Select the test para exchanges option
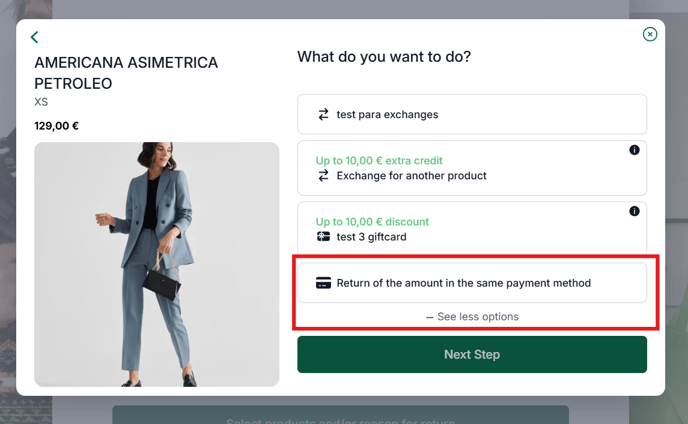688x424 pixels. pyautogui.click(x=472, y=115)
